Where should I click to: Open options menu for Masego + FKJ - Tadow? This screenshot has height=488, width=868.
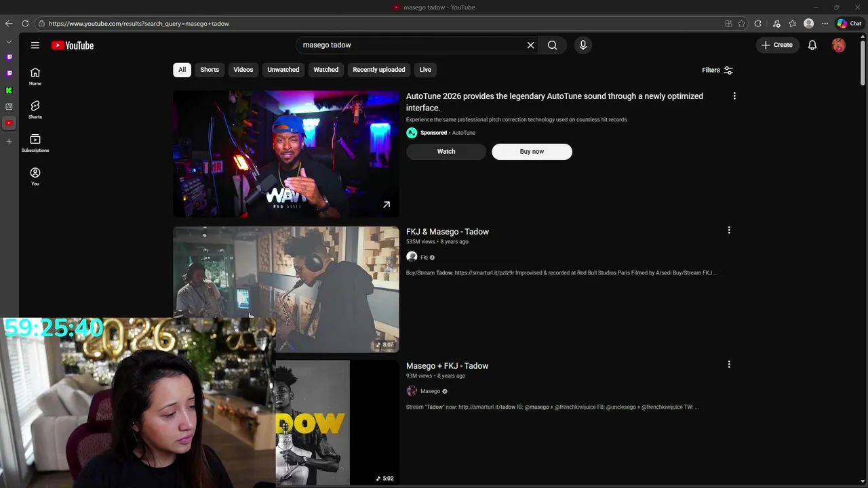pyautogui.click(x=729, y=365)
